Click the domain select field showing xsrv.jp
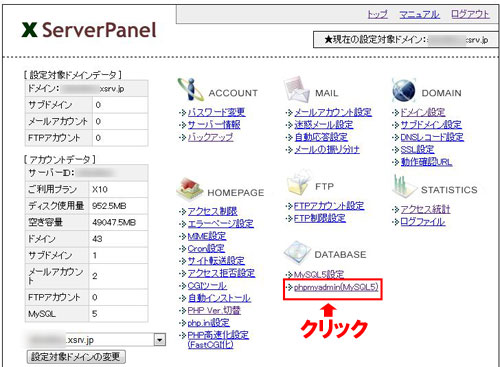Image resolution: width=500 pixels, height=367 pixels. click(x=95, y=340)
